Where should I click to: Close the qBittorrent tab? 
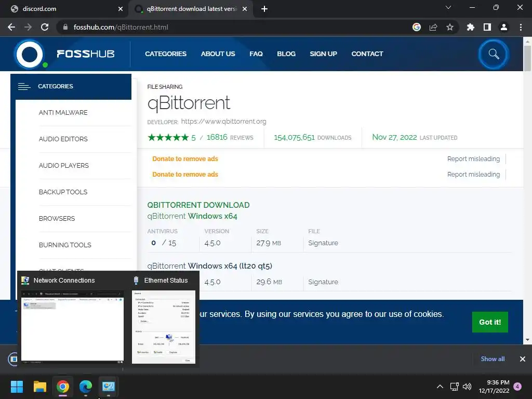[244, 9]
